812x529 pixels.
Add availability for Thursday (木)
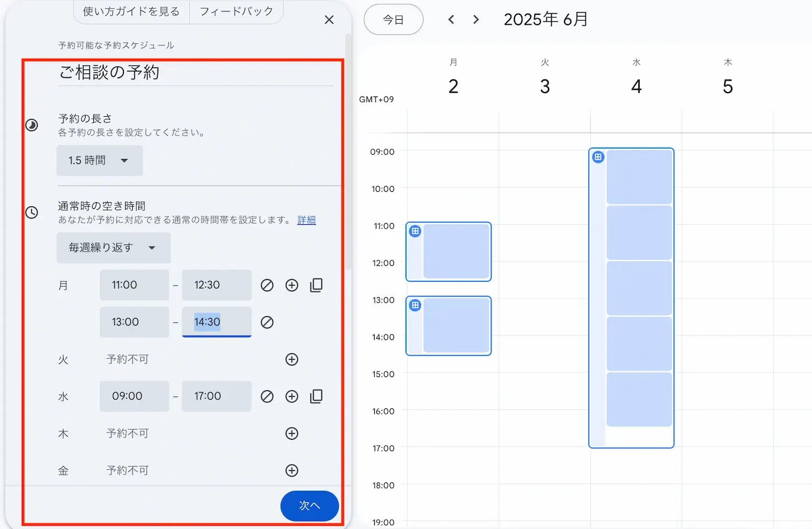tap(292, 434)
